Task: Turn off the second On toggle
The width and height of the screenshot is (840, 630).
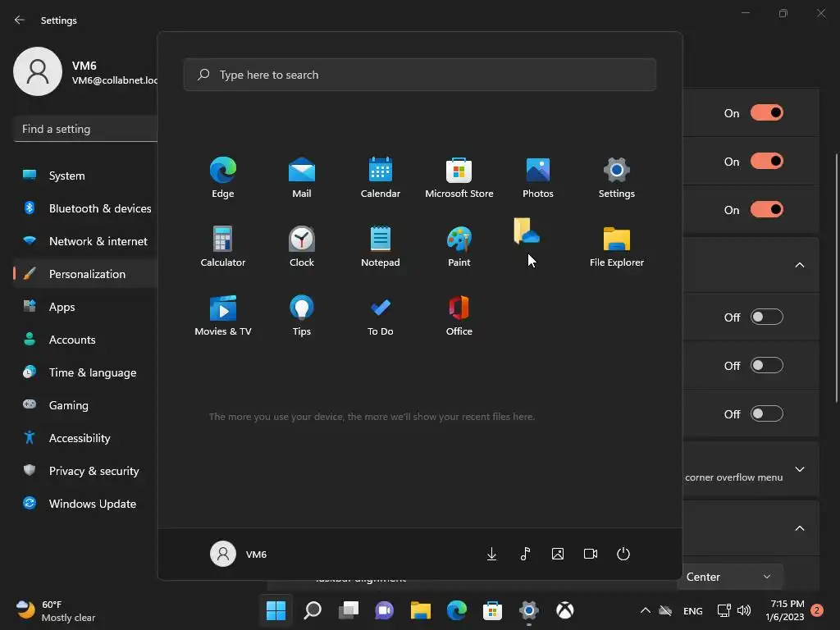Action: coord(767,162)
